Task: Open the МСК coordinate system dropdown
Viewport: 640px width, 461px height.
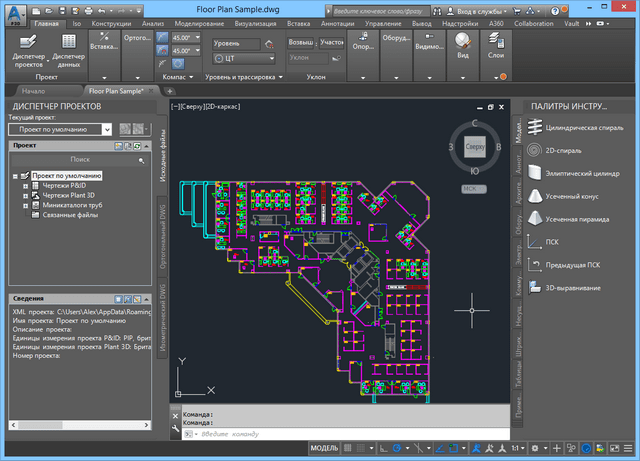Action: tap(474, 188)
